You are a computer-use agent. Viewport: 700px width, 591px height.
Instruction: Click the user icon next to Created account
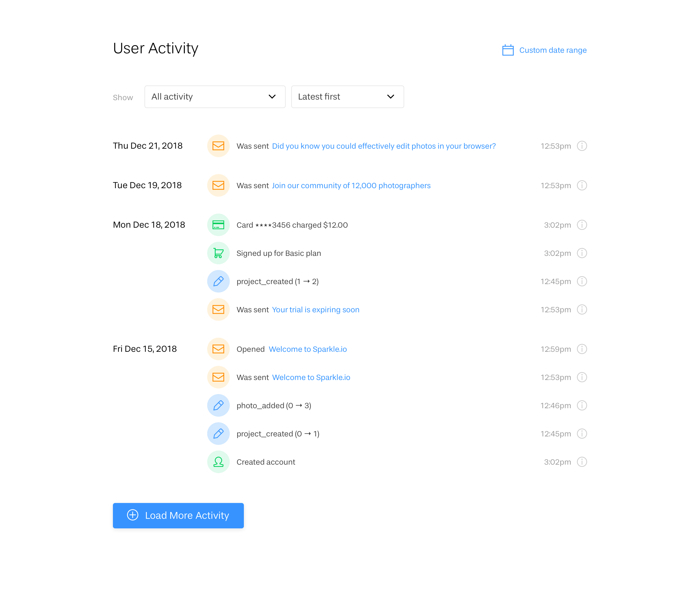[218, 462]
